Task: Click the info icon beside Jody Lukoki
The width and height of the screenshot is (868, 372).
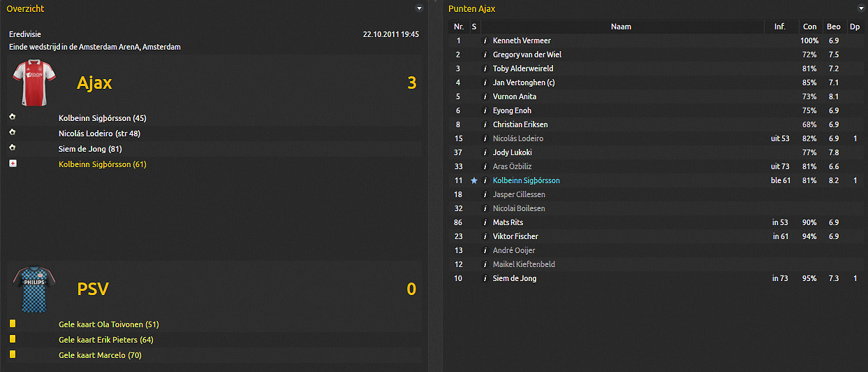Action: (x=485, y=152)
